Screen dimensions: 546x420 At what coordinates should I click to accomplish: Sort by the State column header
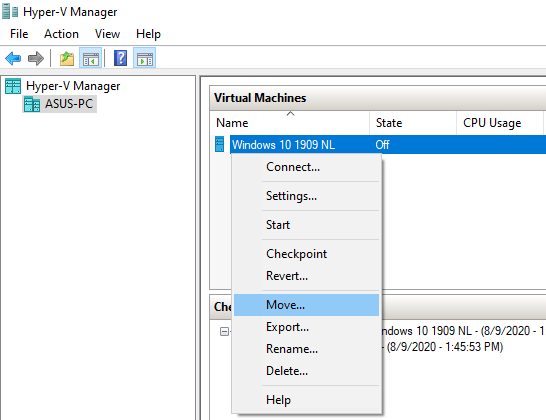click(413, 123)
